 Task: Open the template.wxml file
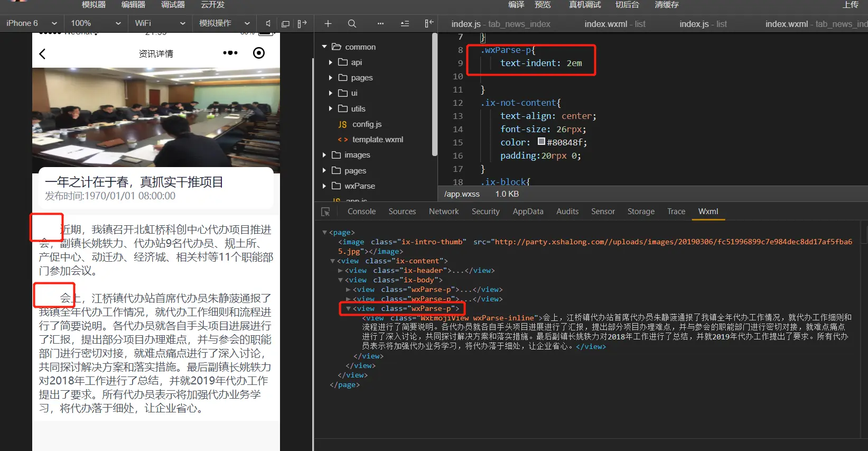(x=377, y=140)
